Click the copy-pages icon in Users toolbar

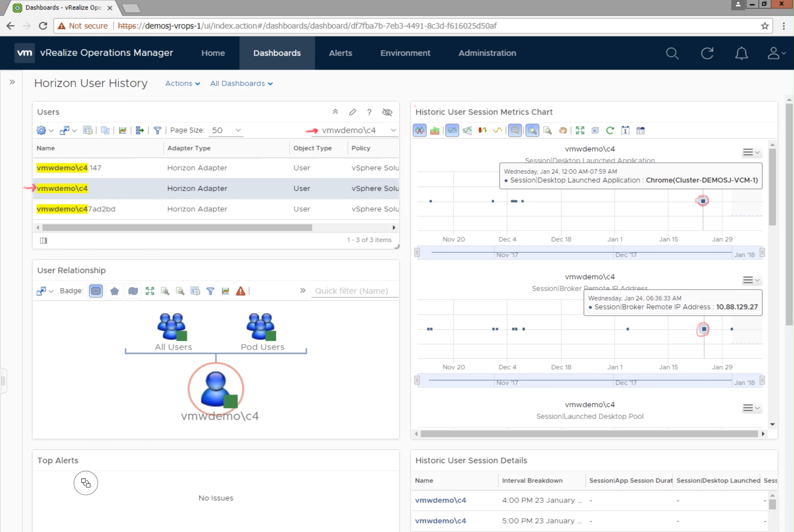tap(105, 130)
